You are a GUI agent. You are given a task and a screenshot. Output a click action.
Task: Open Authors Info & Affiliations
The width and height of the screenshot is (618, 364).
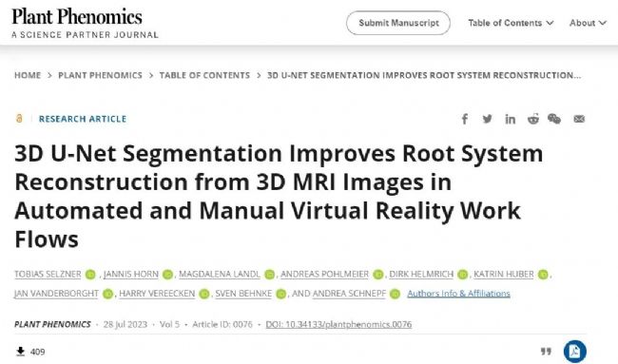pos(458,294)
